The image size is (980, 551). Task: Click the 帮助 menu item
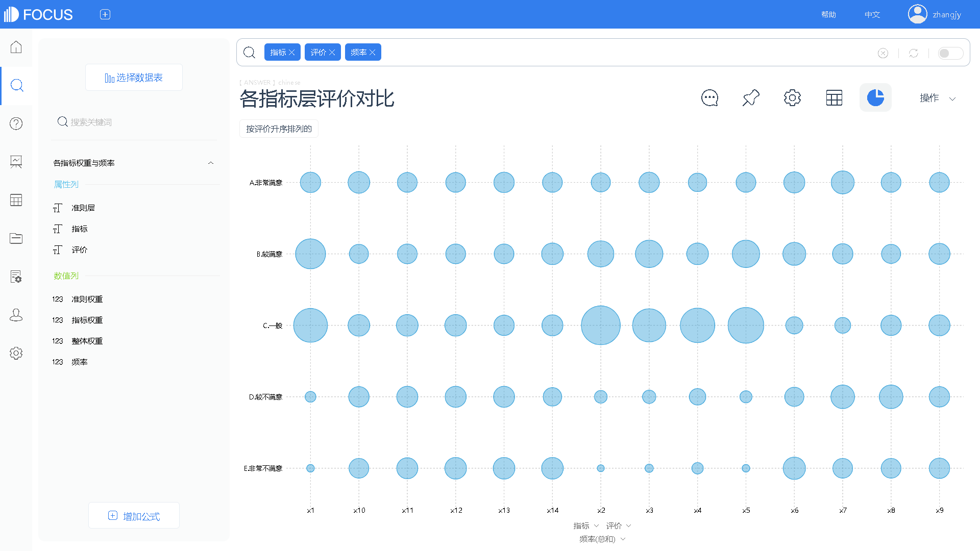pos(828,15)
